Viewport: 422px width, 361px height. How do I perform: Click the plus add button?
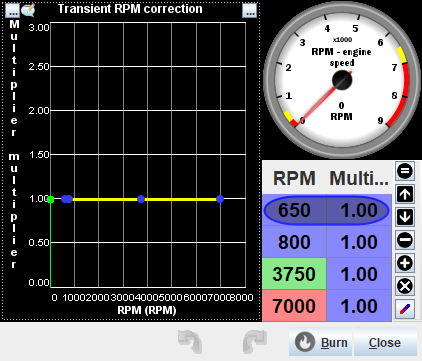[x=405, y=263]
